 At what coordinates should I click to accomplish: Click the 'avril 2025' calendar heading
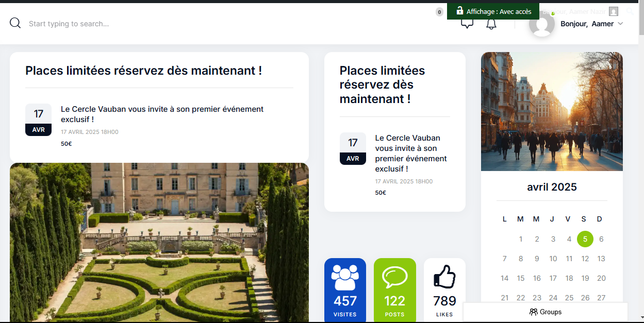pos(552,187)
